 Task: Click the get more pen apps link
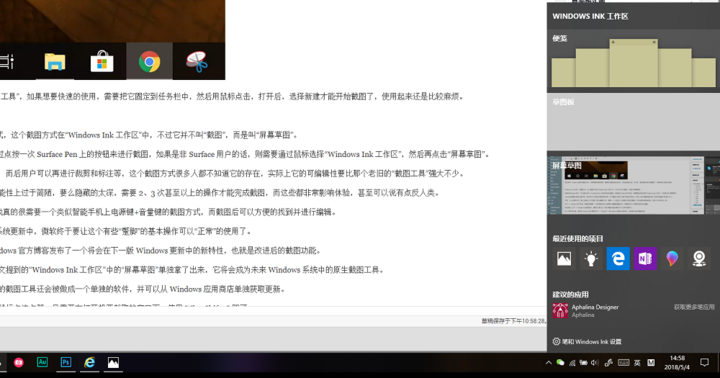click(694, 307)
